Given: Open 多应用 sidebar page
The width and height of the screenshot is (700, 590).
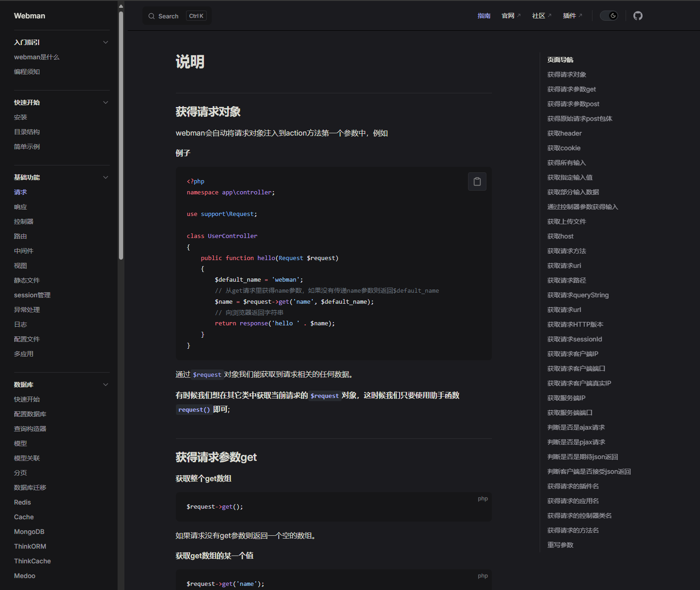Looking at the screenshot, I should (x=23, y=354).
